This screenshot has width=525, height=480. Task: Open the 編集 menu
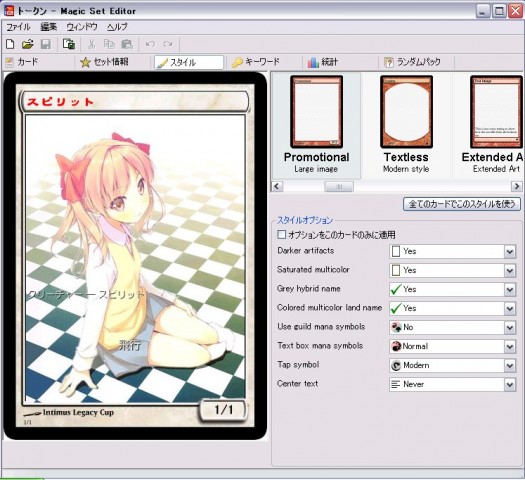[x=49, y=27]
